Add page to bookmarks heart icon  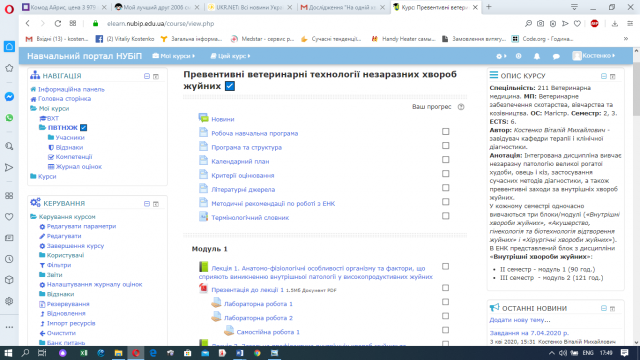(x=577, y=24)
